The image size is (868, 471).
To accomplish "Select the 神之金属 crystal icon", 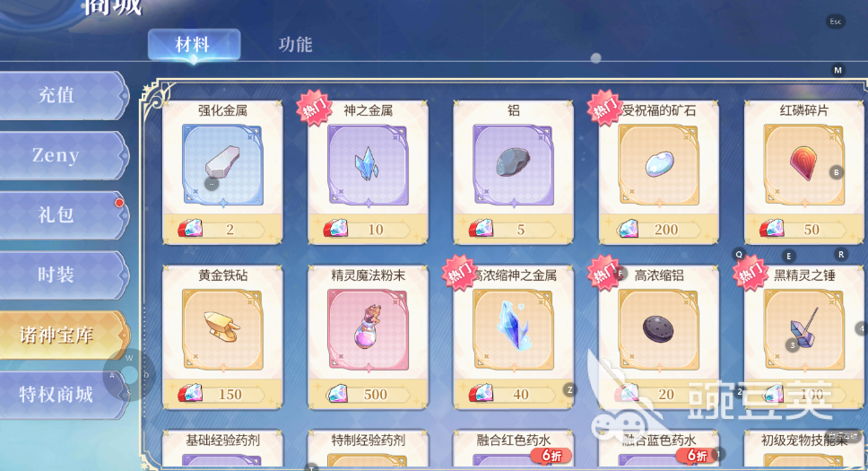I will pyautogui.click(x=369, y=165).
